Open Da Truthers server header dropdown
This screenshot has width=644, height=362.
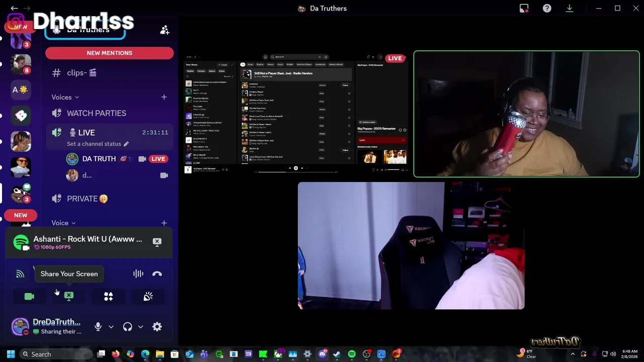click(85, 31)
